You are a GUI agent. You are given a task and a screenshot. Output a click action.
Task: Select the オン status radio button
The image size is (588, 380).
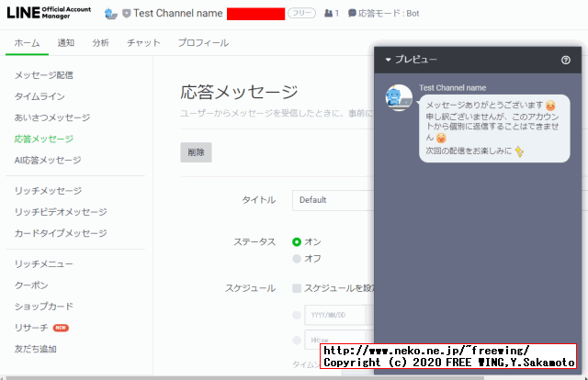pyautogui.click(x=297, y=241)
